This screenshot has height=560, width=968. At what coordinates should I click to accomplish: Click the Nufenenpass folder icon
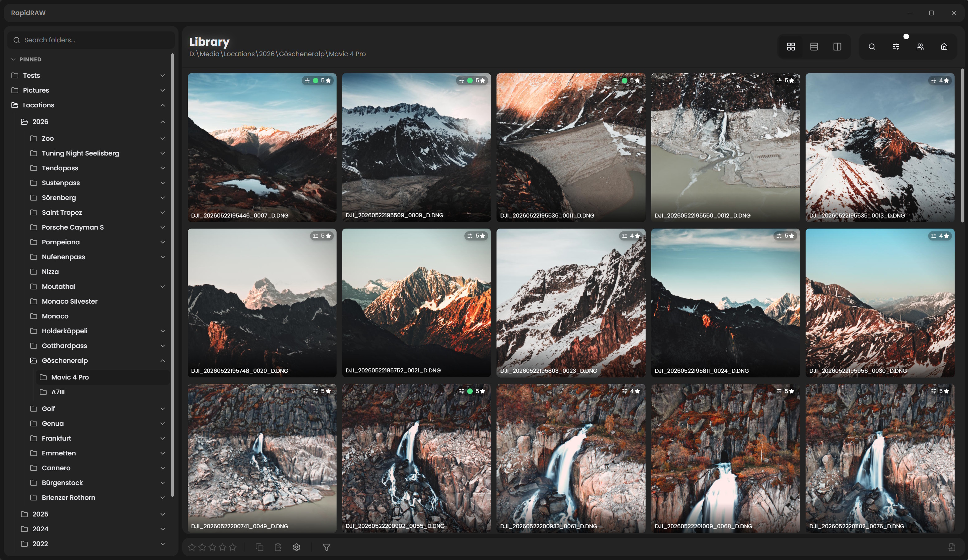(x=34, y=257)
